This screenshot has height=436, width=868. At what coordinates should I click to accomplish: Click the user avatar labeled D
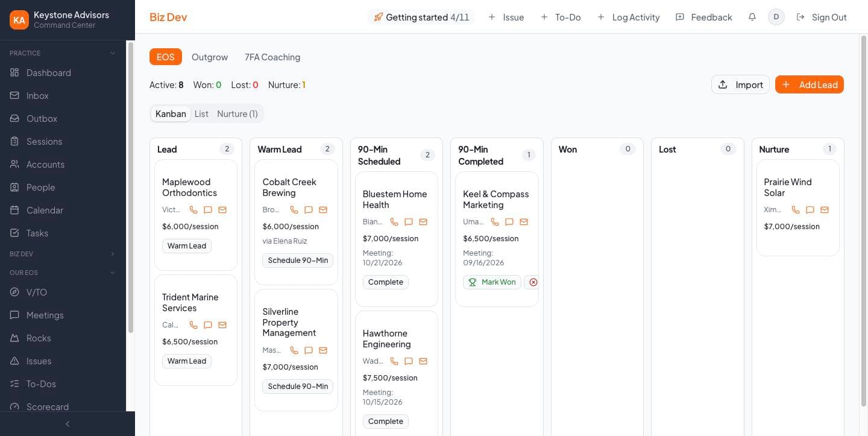coord(776,17)
